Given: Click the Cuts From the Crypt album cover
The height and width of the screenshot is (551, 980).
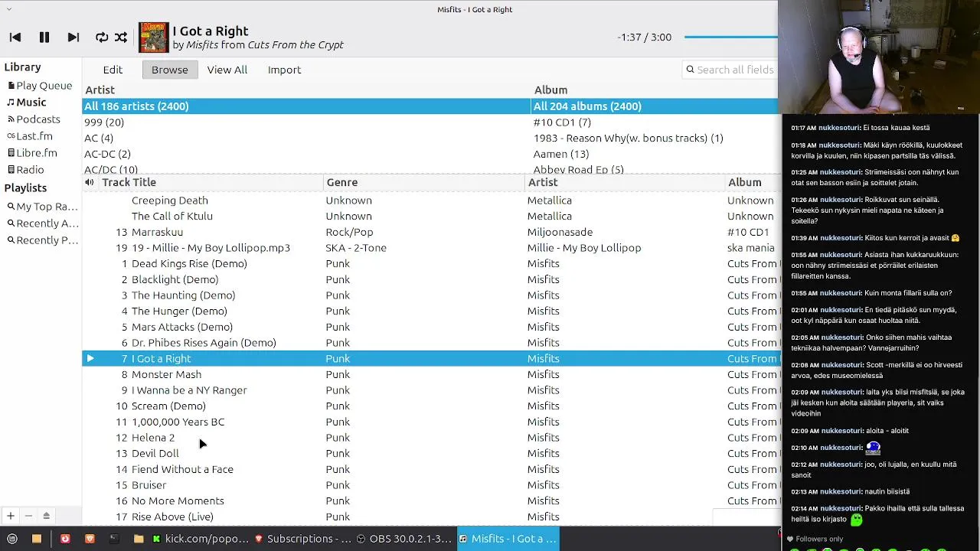Looking at the screenshot, I should click(153, 37).
